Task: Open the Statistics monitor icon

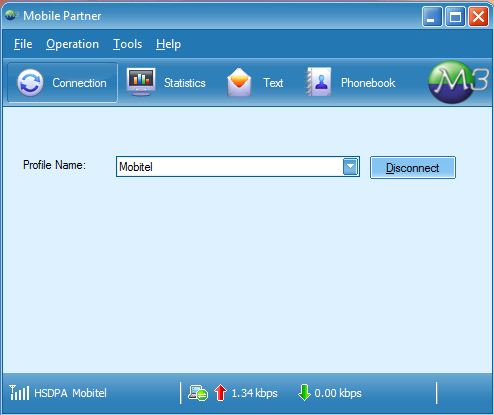Action: [x=141, y=82]
